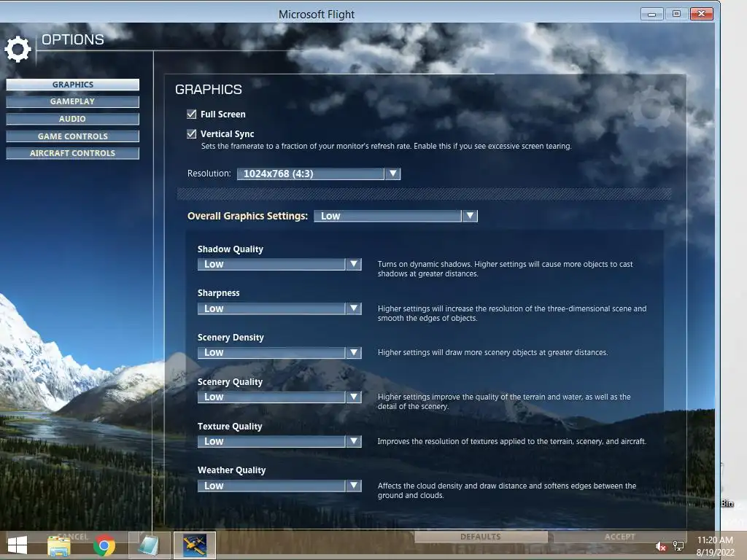
Task: Click the Defaults button
Action: [481, 537]
